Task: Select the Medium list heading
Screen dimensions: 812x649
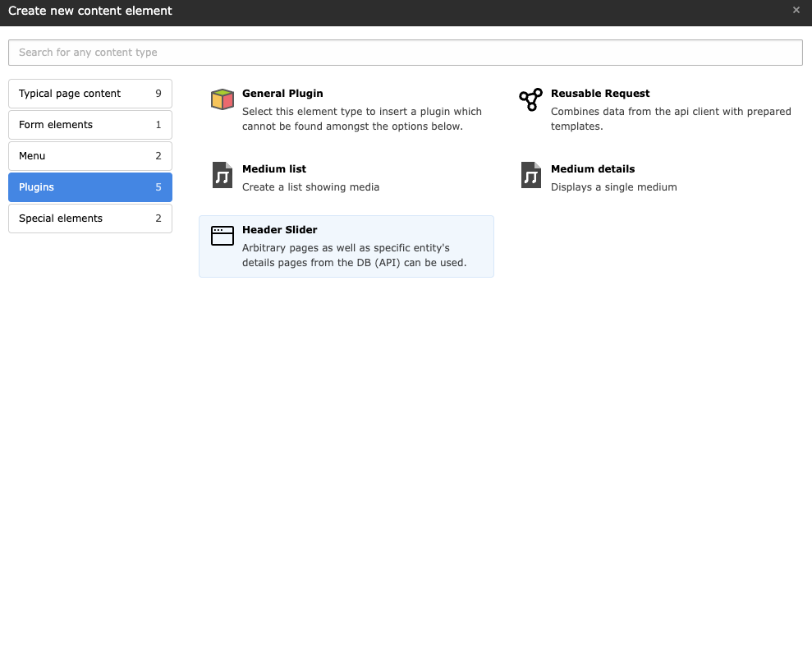Action: [274, 169]
